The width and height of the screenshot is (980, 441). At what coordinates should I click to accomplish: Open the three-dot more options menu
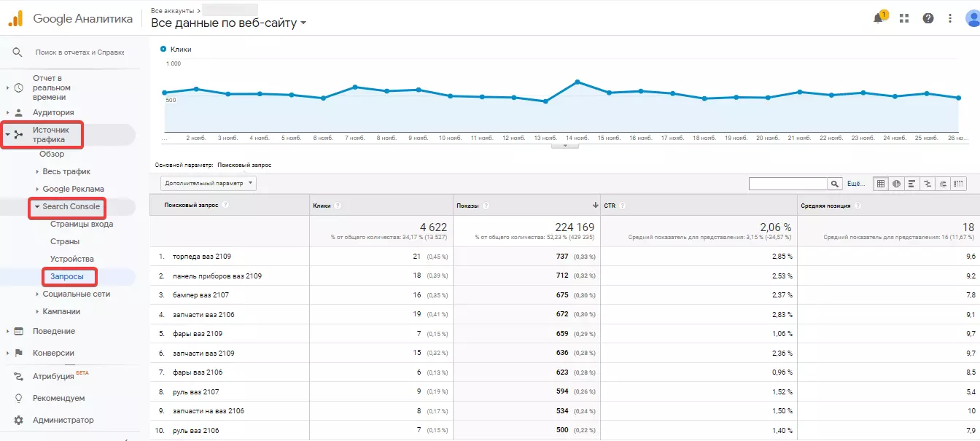click(x=950, y=18)
